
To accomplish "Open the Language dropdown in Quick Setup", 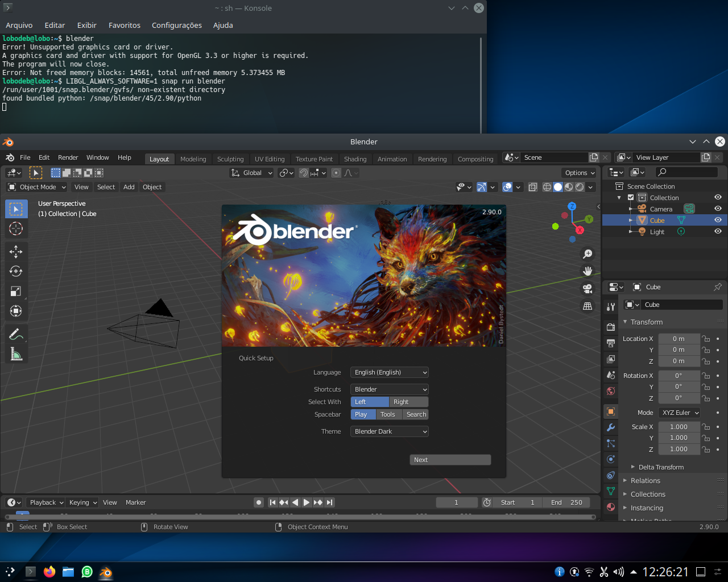I will (389, 372).
